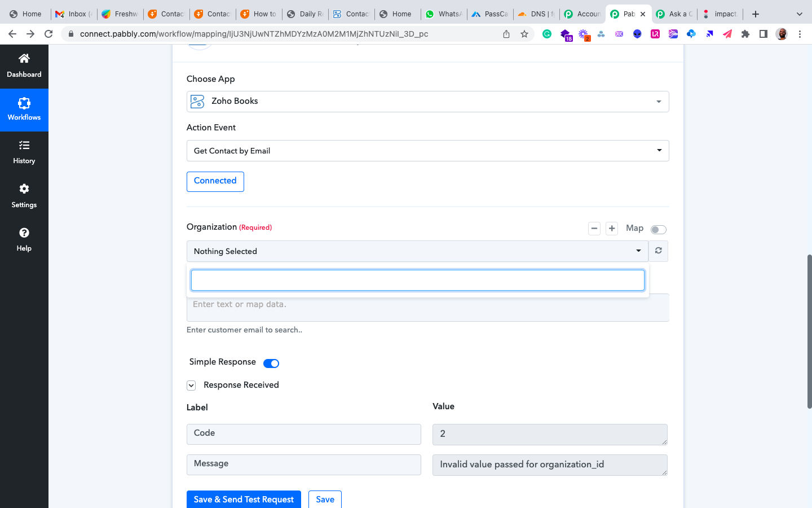
Task: Open the tab search chevron
Action: pos(799,14)
